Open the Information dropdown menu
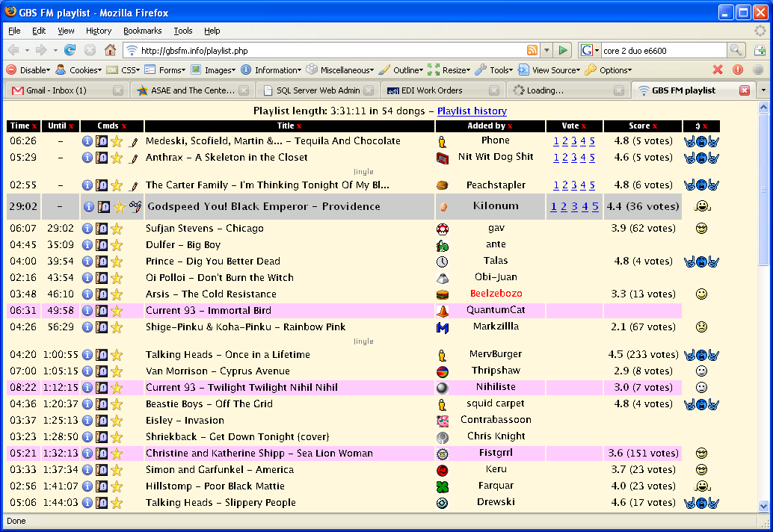The image size is (773, 532). click(271, 70)
